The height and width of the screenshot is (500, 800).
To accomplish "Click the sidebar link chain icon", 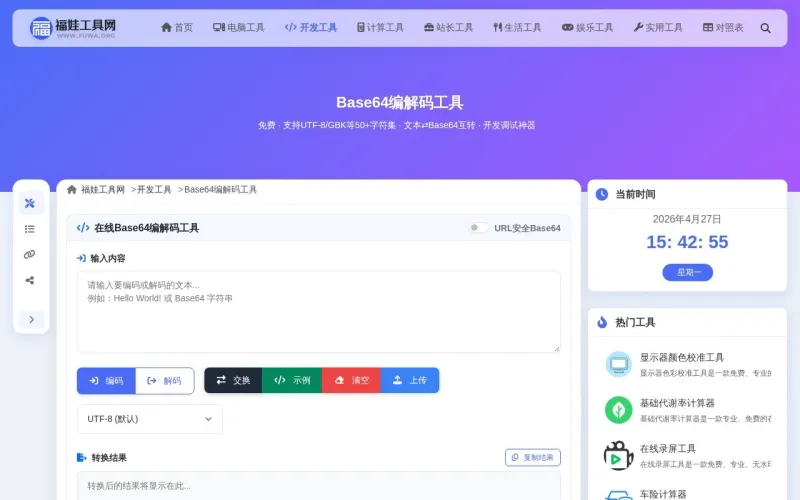I will 30,254.
